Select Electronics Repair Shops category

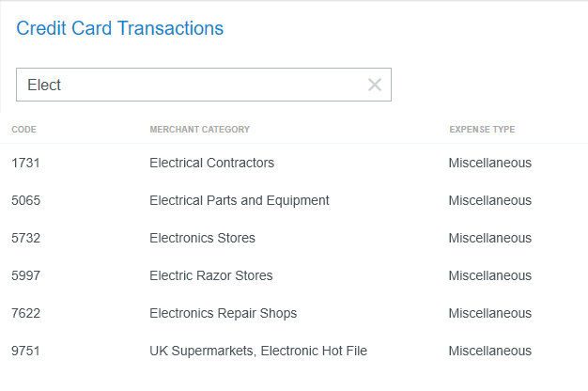point(223,313)
